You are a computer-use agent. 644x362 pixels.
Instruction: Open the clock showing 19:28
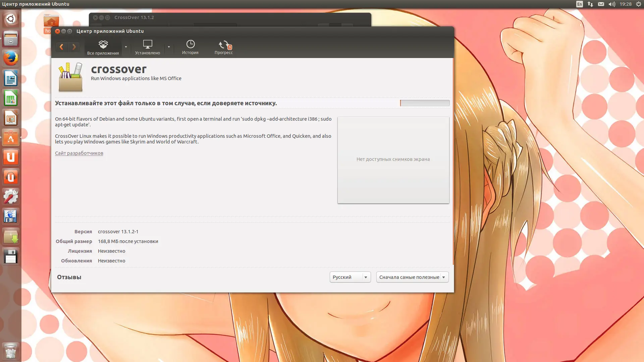626,4
